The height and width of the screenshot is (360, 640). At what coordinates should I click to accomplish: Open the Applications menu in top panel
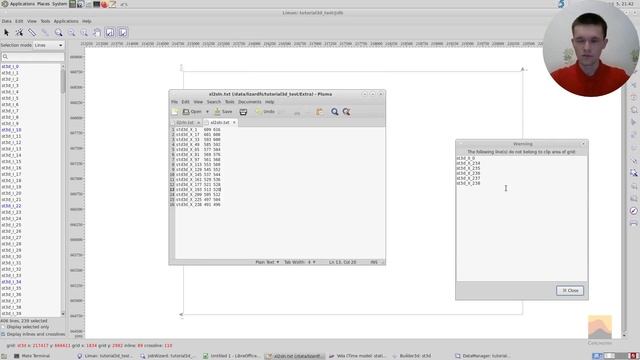pyautogui.click(x=22, y=4)
